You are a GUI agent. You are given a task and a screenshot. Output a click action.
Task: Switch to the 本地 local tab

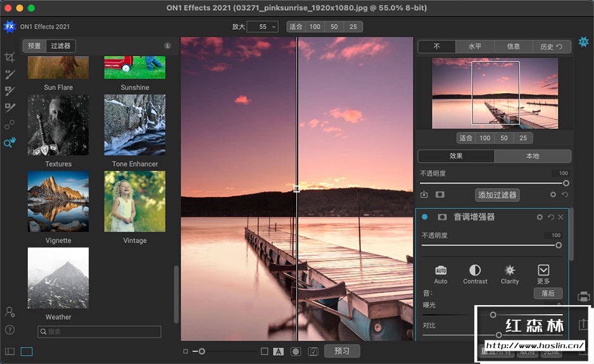[x=533, y=156]
